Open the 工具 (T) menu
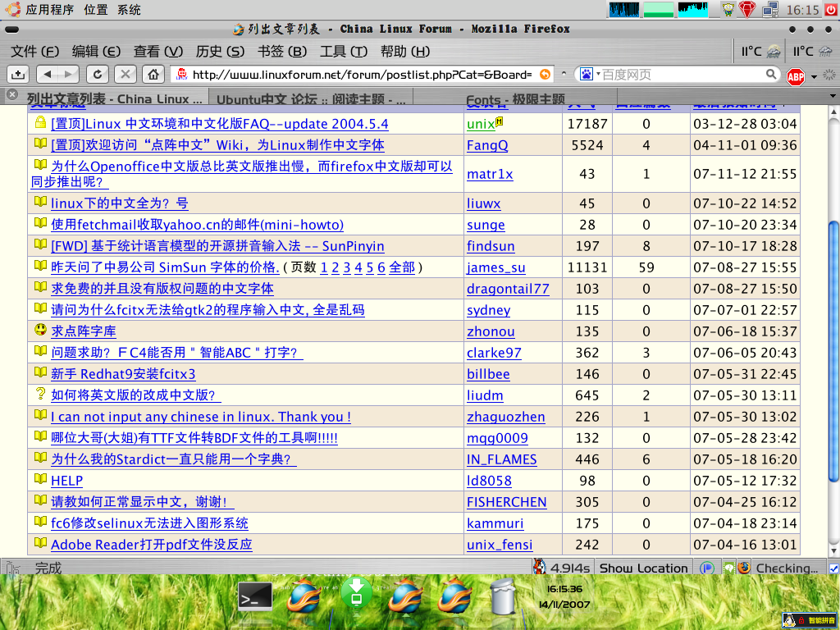This screenshot has height=630, width=840. tap(344, 52)
